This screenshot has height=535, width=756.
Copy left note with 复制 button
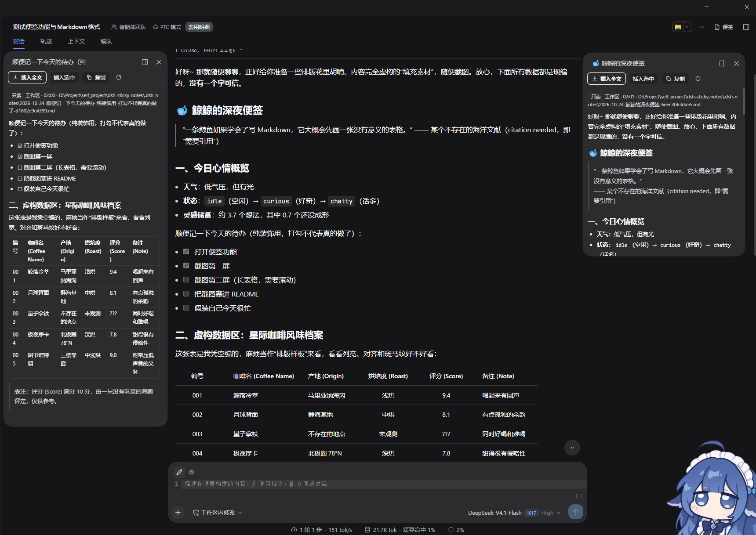pos(96,77)
